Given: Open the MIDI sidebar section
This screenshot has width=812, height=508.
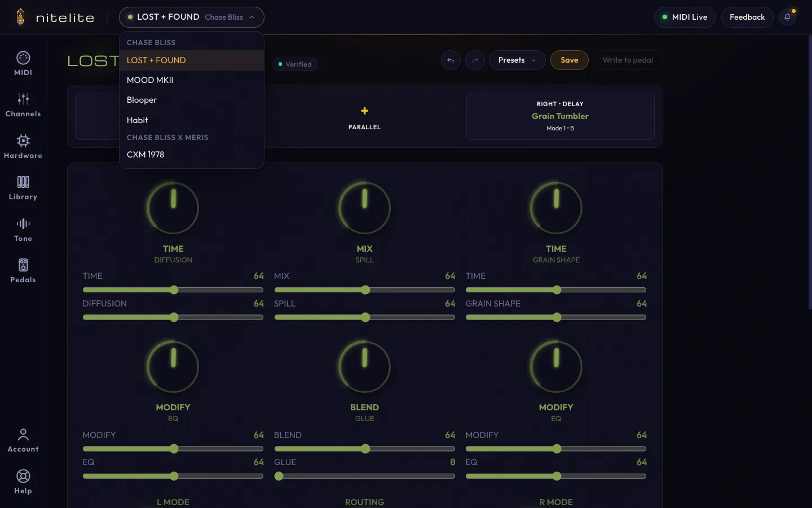Looking at the screenshot, I should tap(23, 64).
